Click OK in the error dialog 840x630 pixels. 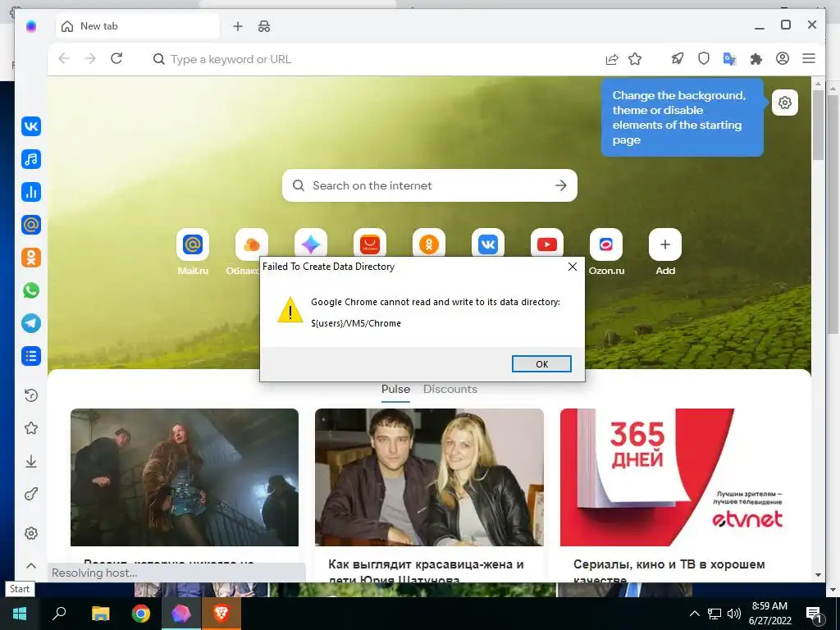coord(541,363)
